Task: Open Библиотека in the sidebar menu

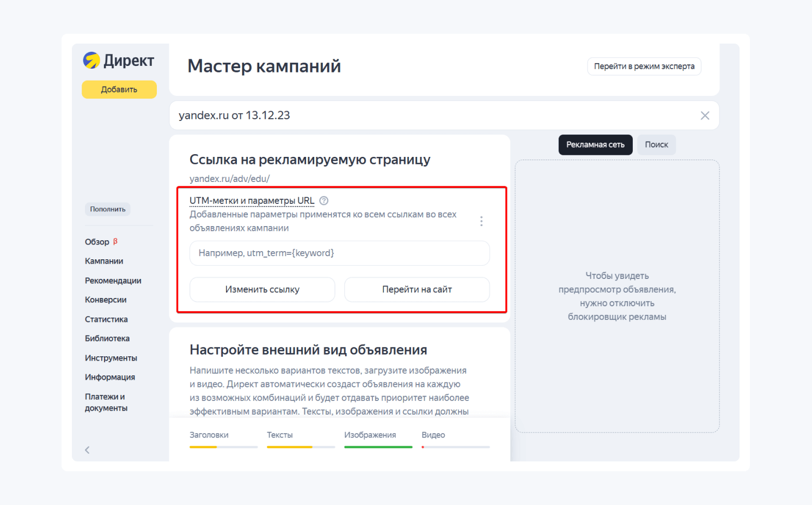Action: (x=107, y=338)
